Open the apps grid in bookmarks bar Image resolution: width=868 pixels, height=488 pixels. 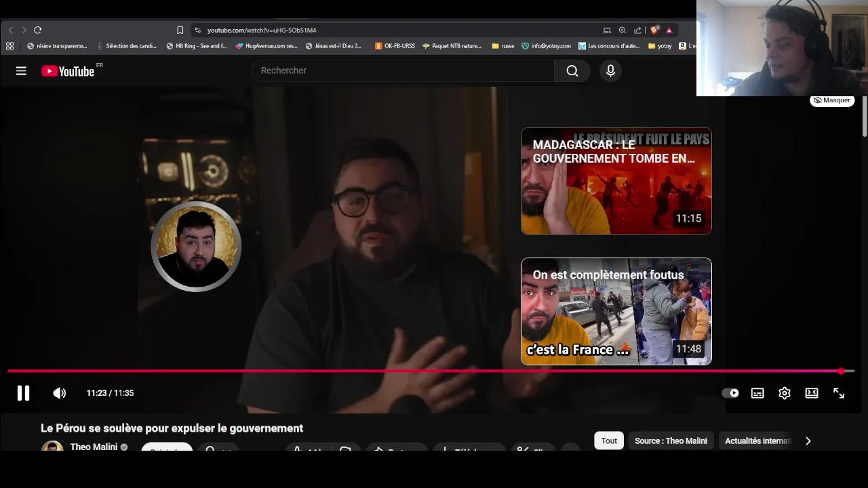[9, 46]
